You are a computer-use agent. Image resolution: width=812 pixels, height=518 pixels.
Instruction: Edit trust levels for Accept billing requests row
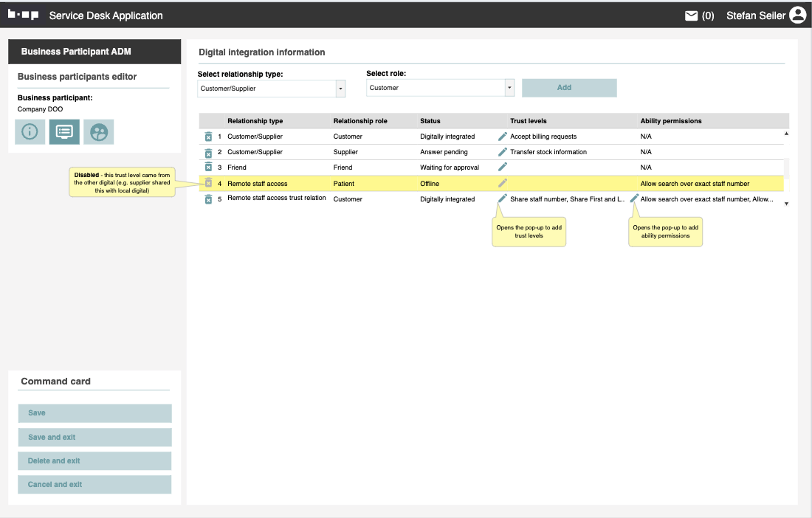503,137
